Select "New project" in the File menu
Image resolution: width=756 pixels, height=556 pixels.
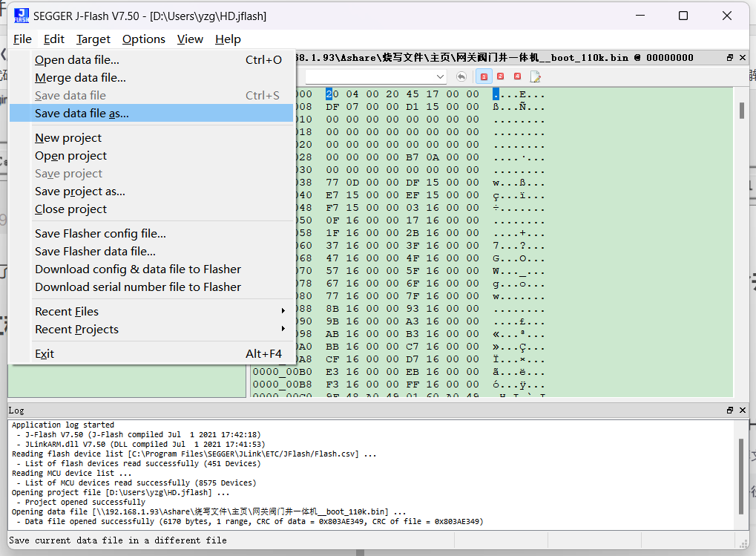[x=68, y=137]
